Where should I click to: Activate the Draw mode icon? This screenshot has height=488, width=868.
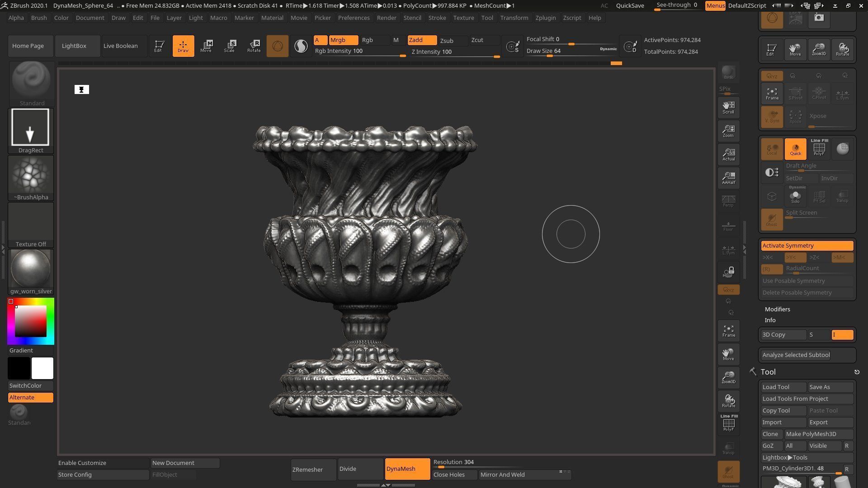(x=183, y=46)
